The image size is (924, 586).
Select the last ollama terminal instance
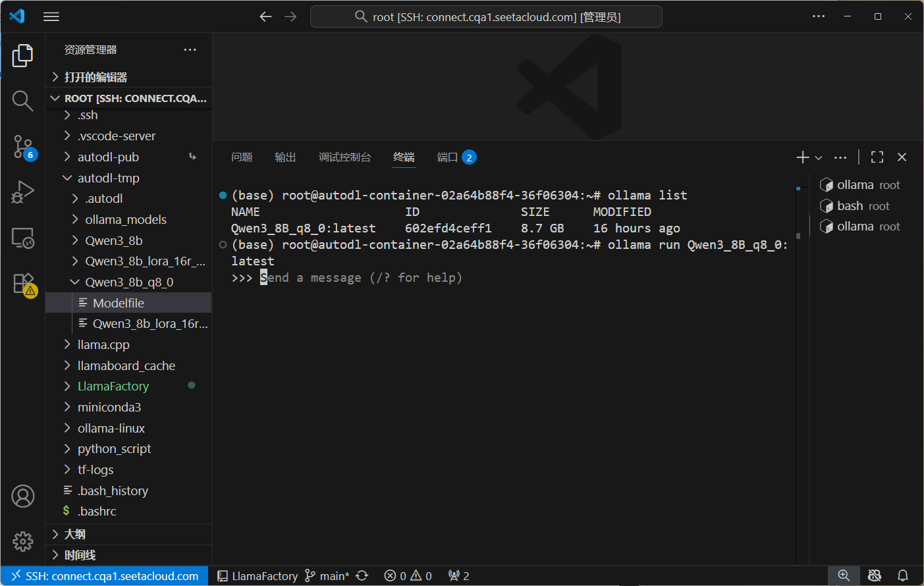[x=860, y=226]
